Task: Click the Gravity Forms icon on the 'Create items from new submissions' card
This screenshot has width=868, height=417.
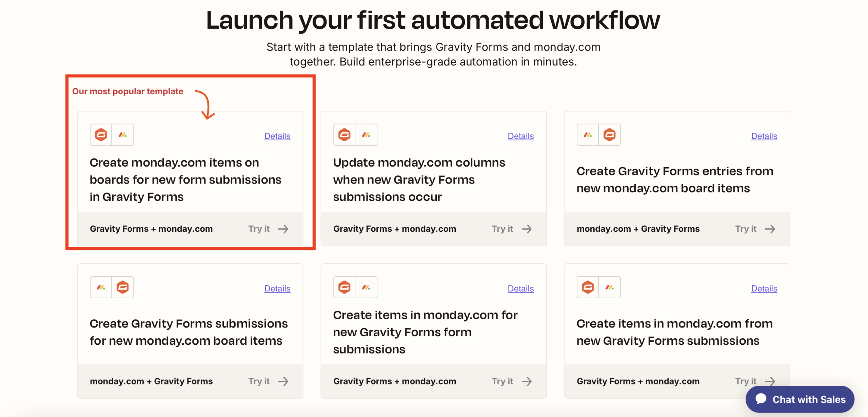Action: (587, 287)
